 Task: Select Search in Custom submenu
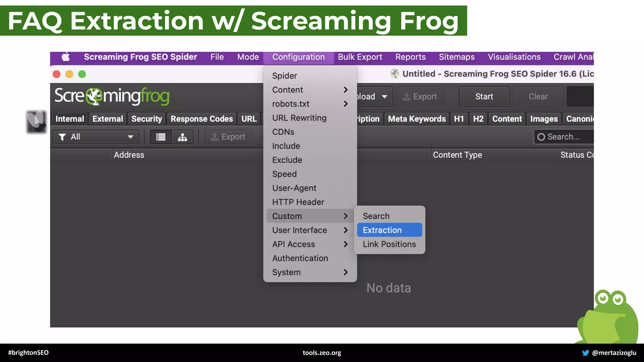pyautogui.click(x=389, y=216)
